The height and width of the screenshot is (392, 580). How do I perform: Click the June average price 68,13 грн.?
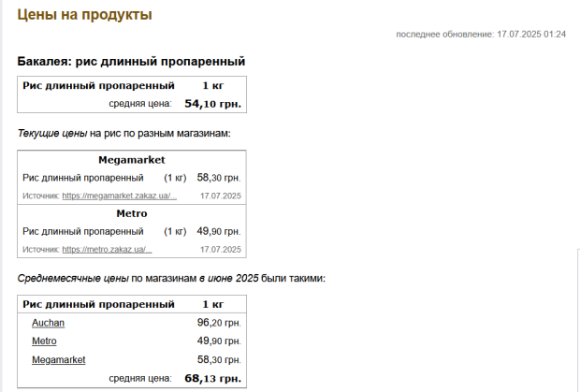(x=212, y=378)
